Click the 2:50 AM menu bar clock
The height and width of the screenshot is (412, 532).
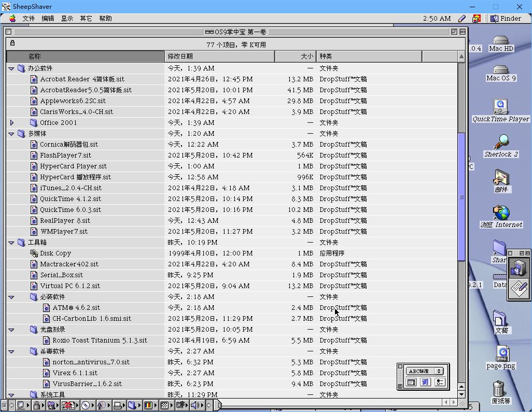click(437, 19)
